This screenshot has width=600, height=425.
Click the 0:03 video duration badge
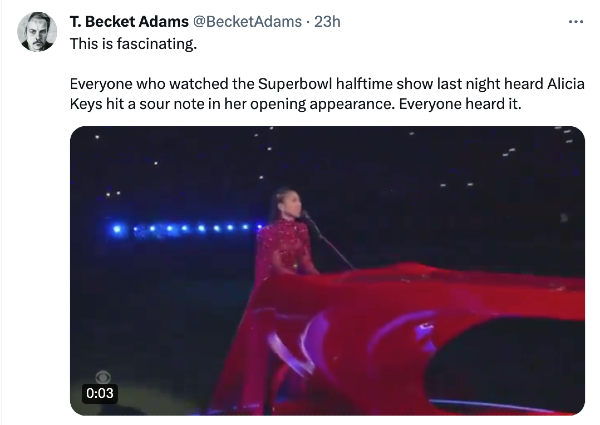coord(99,393)
